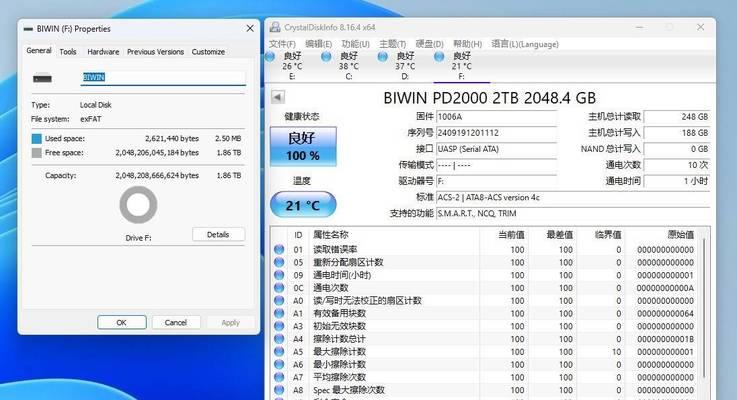This screenshot has height=400, width=737.
Task: Click the 临界值 column header
Action: click(x=608, y=235)
